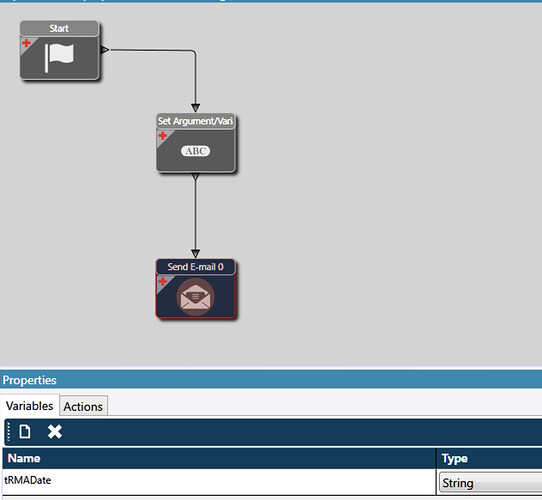
Task: Select the envelope icon in Send E-mail node
Action: pos(195,297)
